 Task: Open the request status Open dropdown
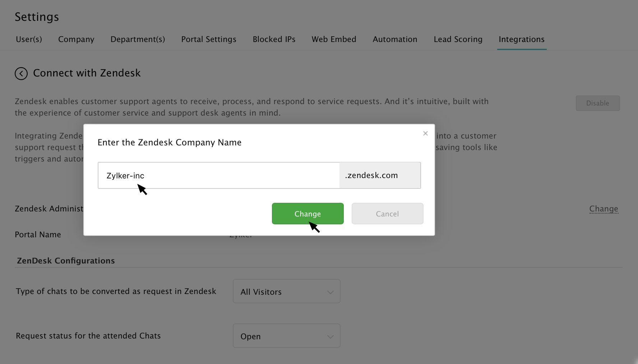[x=286, y=336]
